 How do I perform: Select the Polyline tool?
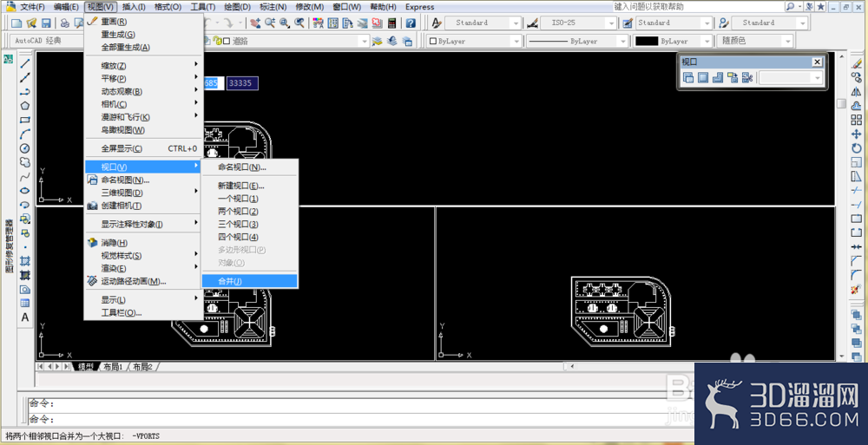click(x=25, y=91)
